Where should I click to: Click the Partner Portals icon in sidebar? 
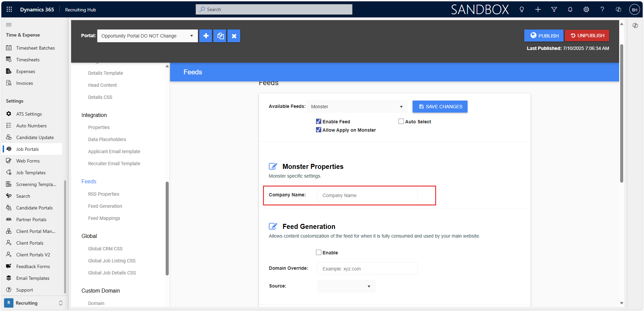(x=9, y=220)
